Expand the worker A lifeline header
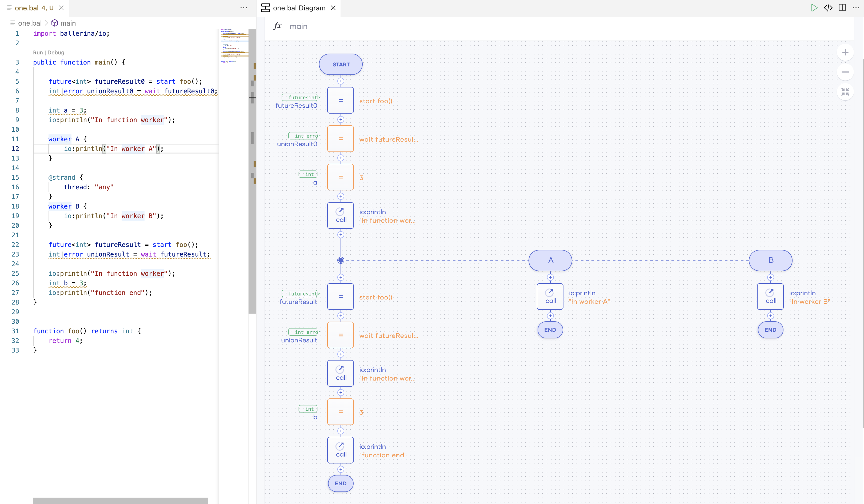 click(x=550, y=260)
